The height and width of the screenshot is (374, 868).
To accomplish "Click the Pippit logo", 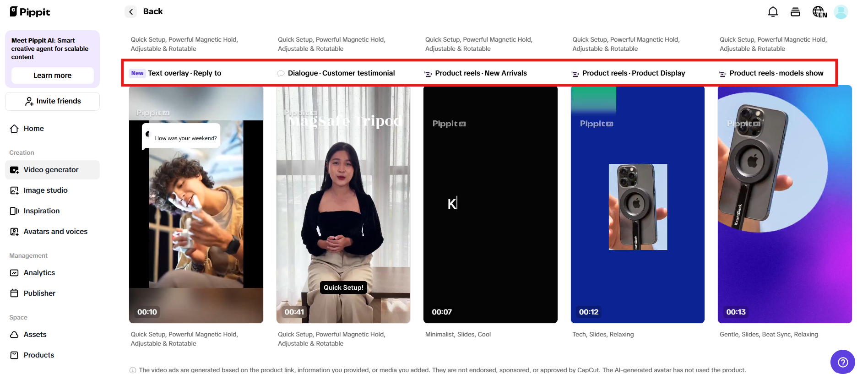I will tap(30, 12).
